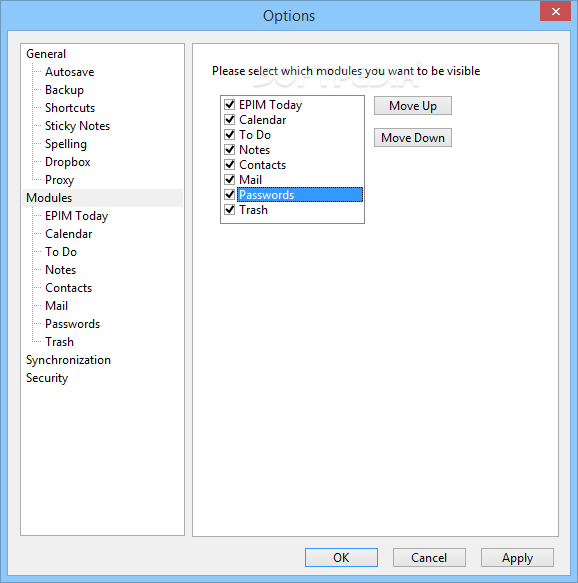The width and height of the screenshot is (578, 583).
Task: Apply the module changes
Action: (517, 557)
